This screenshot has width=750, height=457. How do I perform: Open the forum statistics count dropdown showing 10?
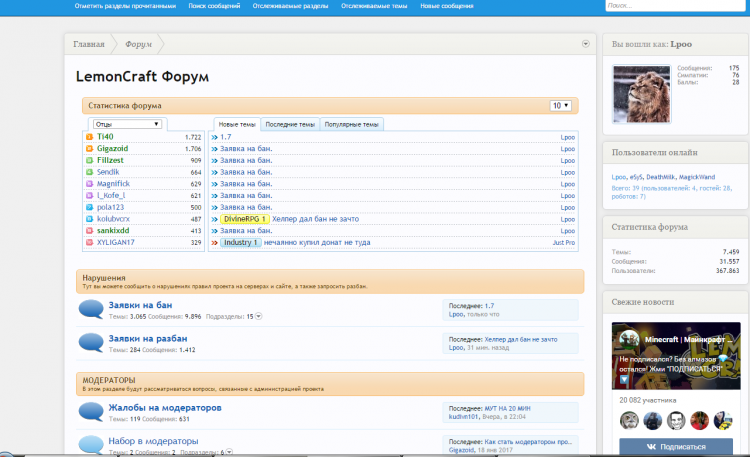(x=560, y=105)
